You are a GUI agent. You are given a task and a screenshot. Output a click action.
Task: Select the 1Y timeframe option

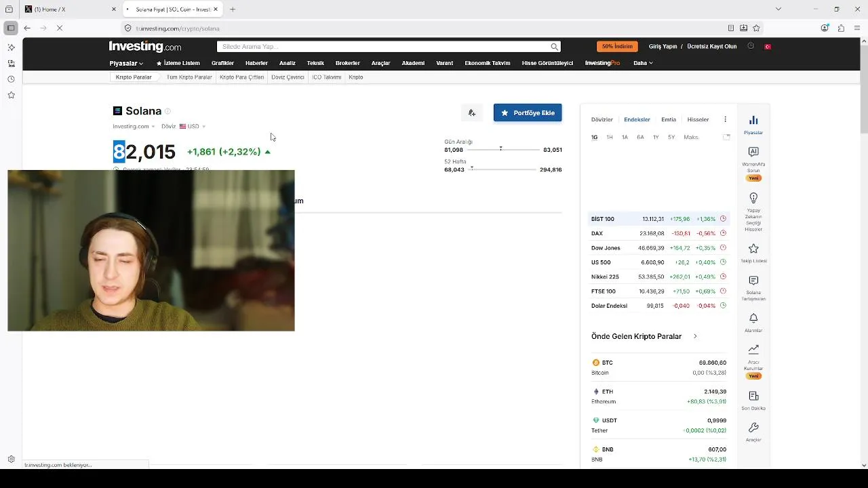(x=656, y=137)
